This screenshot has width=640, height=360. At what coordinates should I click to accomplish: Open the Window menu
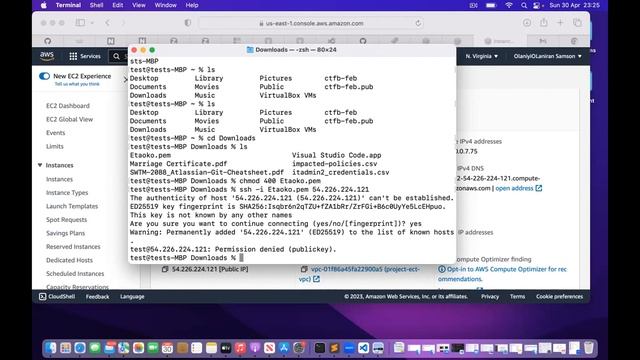tap(165, 5)
